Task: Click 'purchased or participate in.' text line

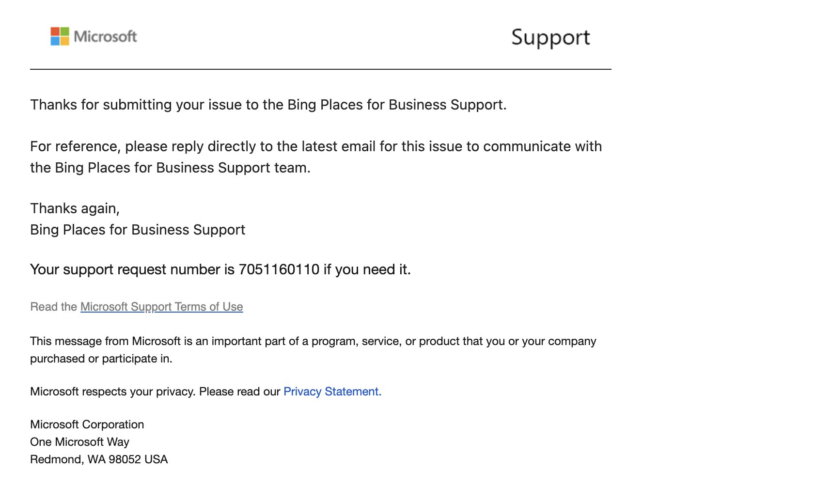Action: (x=101, y=359)
